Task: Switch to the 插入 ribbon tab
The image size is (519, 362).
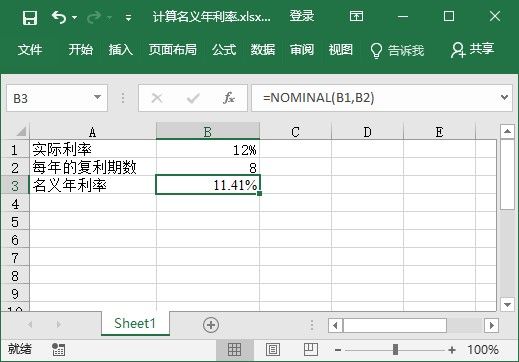Action: point(121,50)
